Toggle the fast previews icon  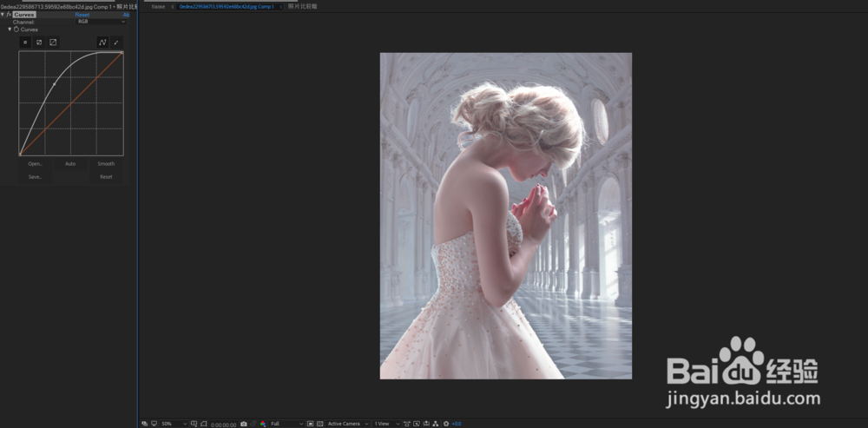pyautogui.click(x=417, y=424)
